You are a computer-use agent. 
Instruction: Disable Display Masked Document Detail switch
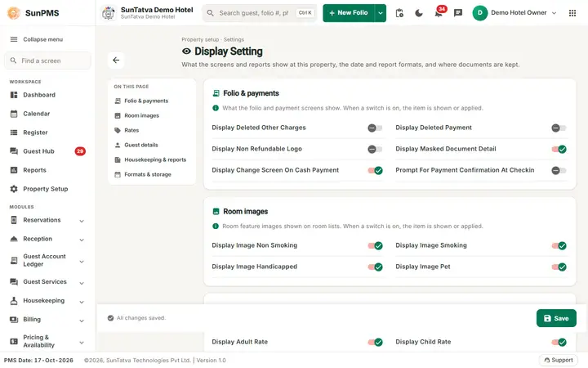point(559,149)
